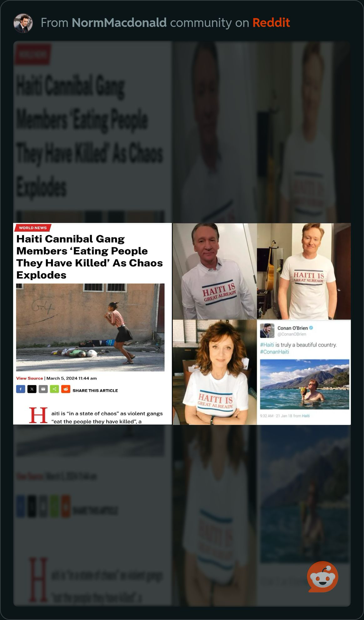Share article via Facebook icon
The image size is (364, 620).
21,389
